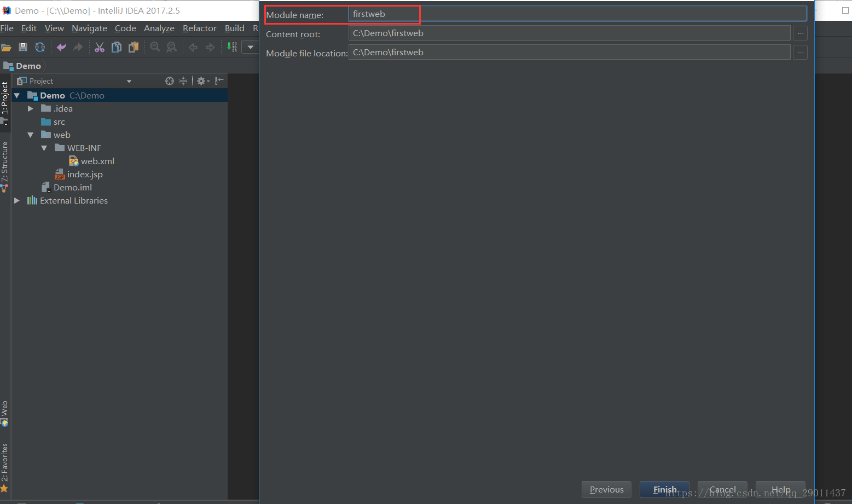The image size is (852, 504).
Task: Collapse the web folder
Action: tap(31, 135)
